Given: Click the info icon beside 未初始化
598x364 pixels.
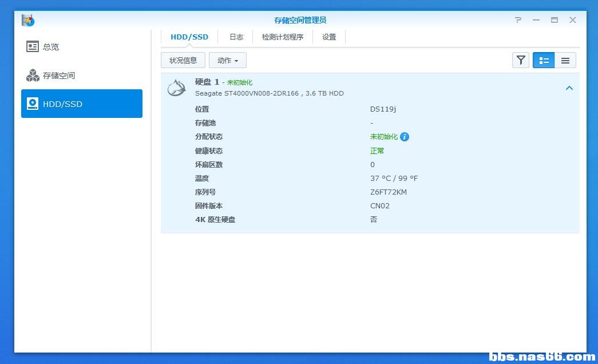Looking at the screenshot, I should click(405, 137).
